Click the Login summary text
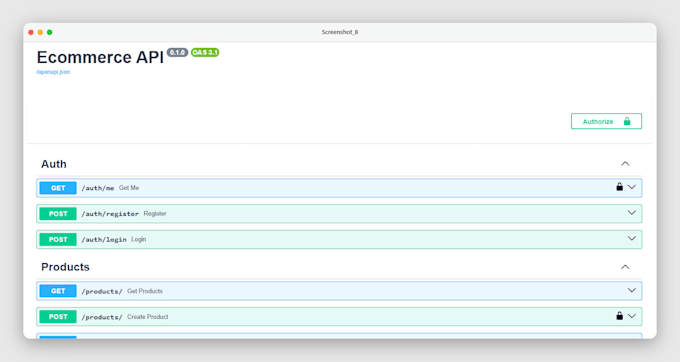Screen dimensions: 680x362 pos(139,239)
